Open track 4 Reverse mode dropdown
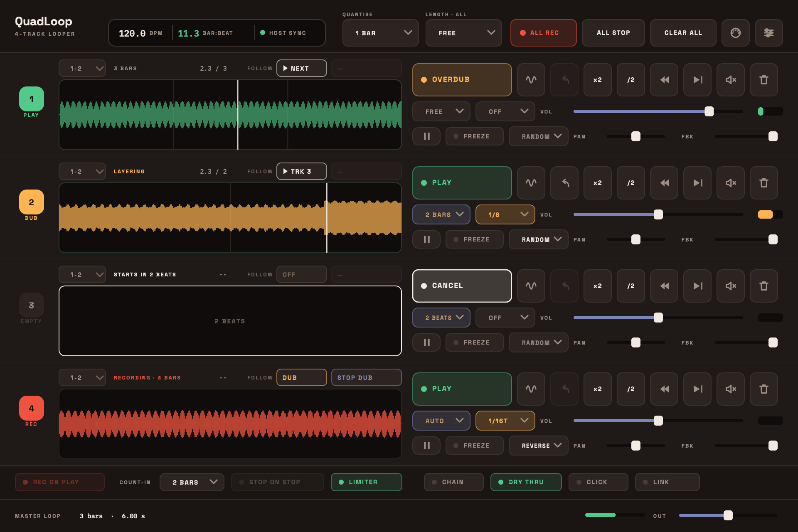798x532 pixels. click(x=538, y=446)
